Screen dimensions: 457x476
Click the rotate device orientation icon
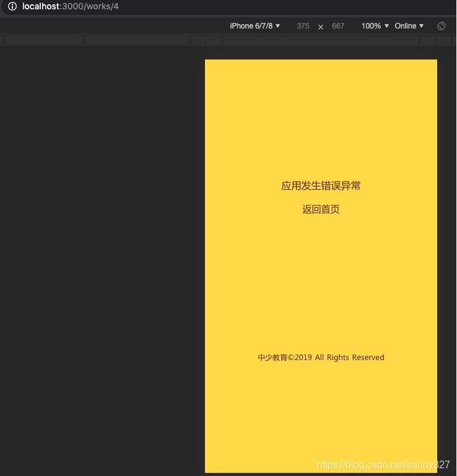[x=442, y=26]
